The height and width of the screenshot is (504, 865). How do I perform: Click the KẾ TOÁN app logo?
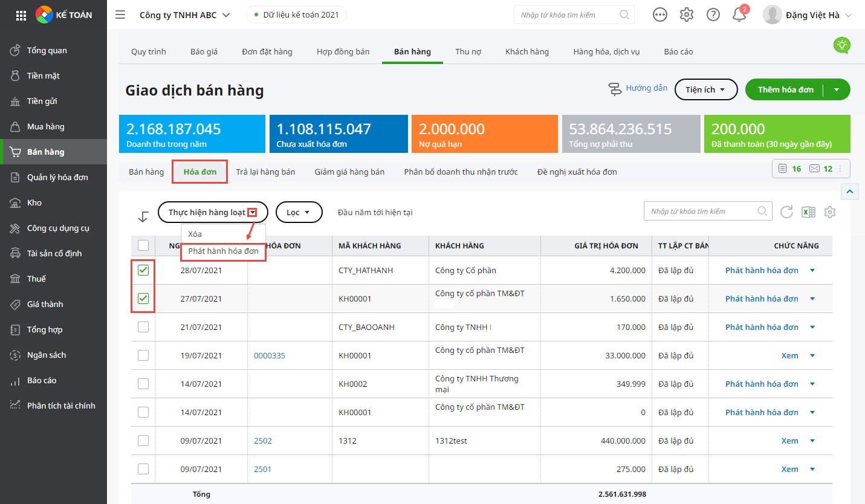(x=64, y=15)
